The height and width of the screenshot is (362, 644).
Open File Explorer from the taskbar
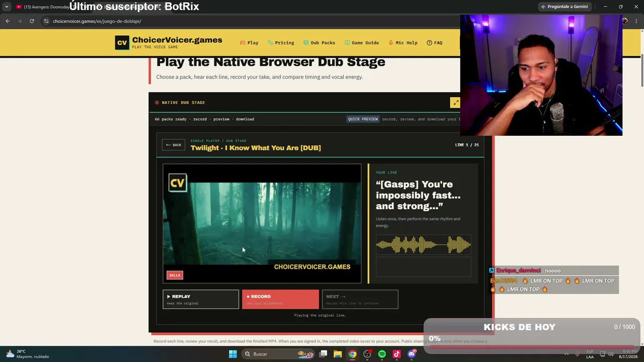tap(338, 354)
